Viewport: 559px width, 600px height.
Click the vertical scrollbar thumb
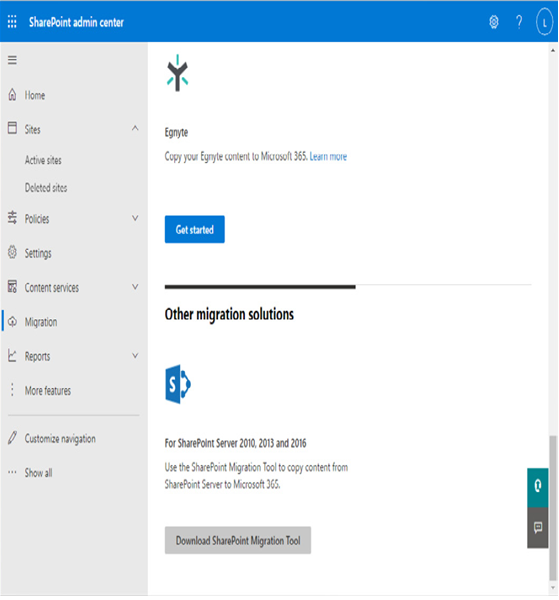[553, 508]
